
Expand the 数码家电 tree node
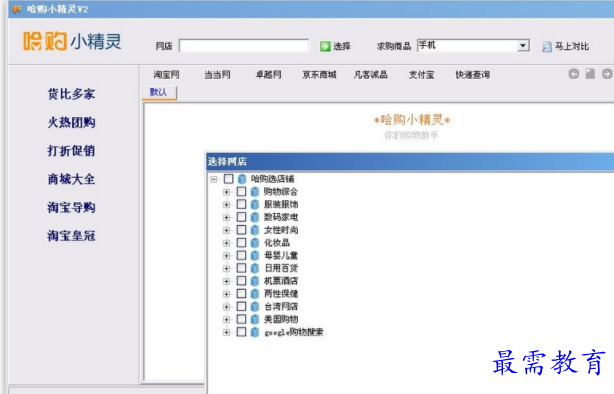click(x=226, y=217)
